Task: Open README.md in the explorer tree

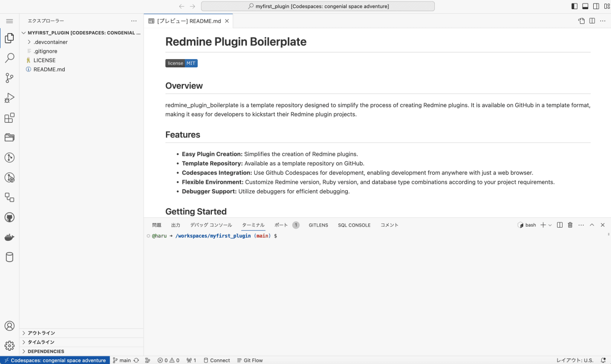Action: 49,69
